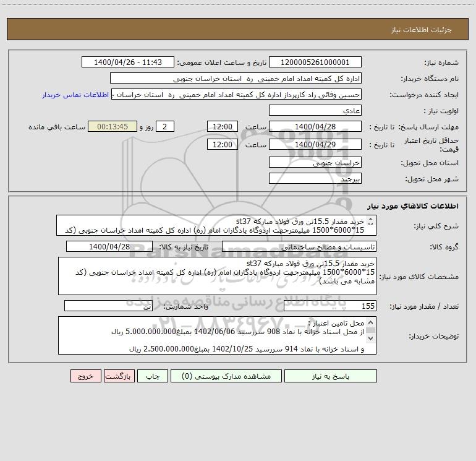
Task: Click the 'اطلاعات کالاهای مورد نیاز' section heading
Action: (413, 206)
